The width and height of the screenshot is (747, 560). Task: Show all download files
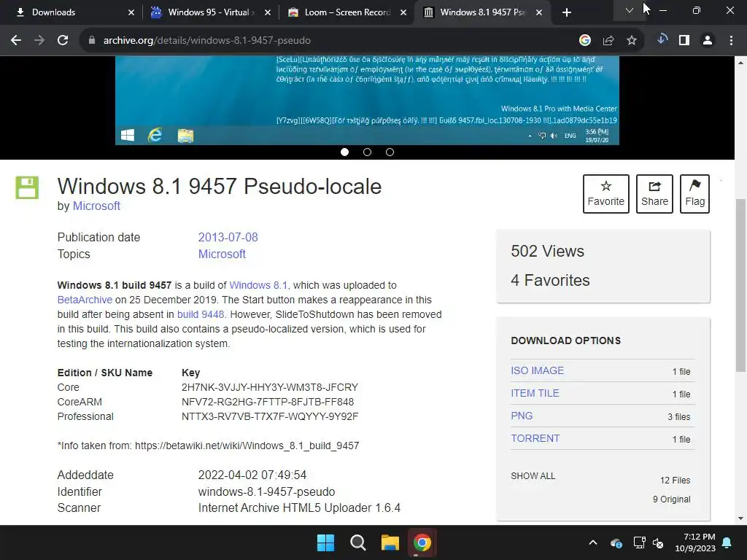pyautogui.click(x=533, y=475)
